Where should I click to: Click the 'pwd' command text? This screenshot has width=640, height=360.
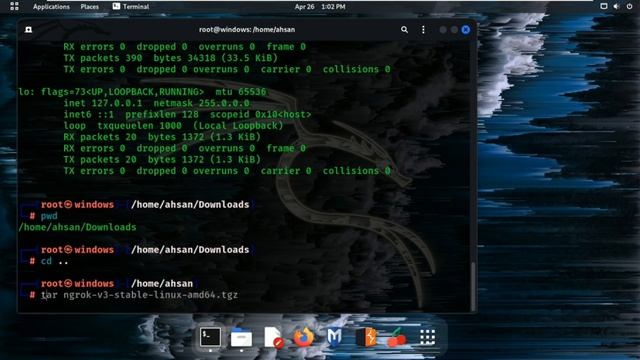(49, 216)
